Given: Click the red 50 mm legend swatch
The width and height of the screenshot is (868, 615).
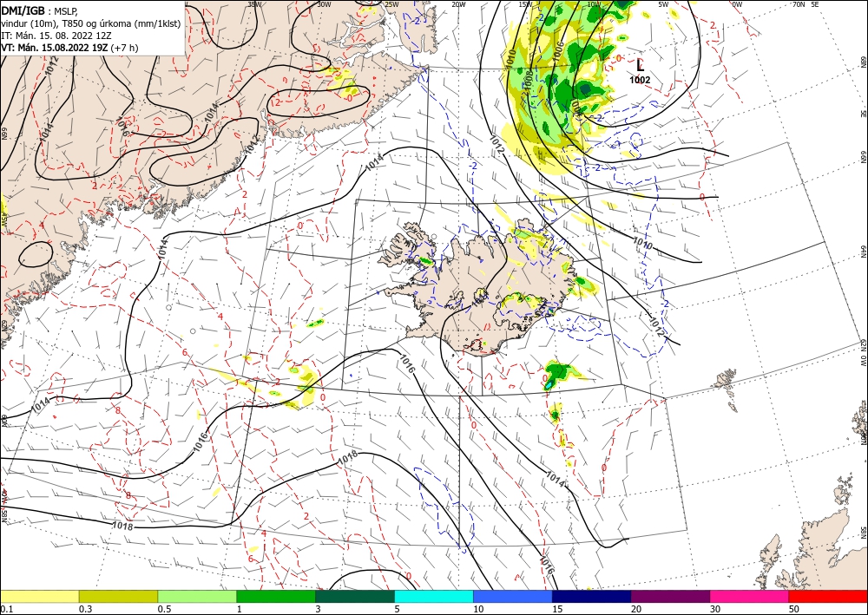Looking at the screenshot, I should [828, 596].
